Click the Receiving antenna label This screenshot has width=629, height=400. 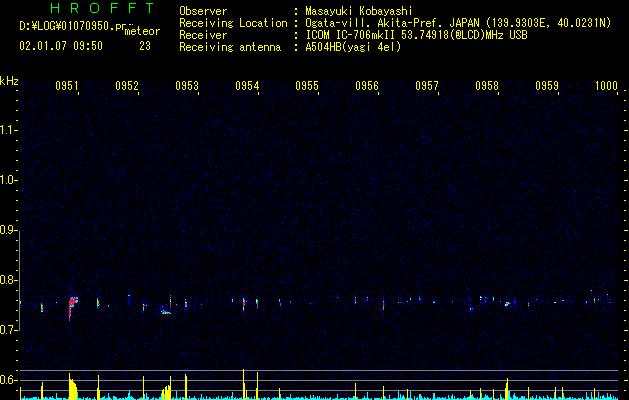[x=230, y=47]
